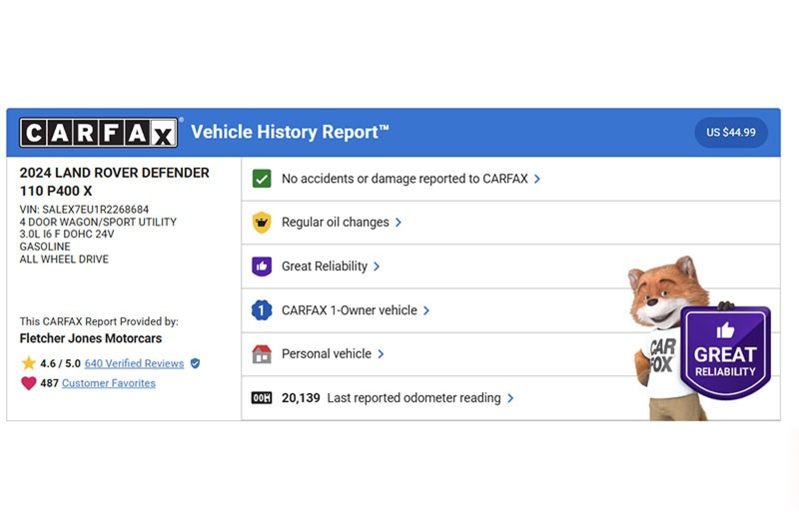Open the Personal vehicle row
The width and height of the screenshot is (799, 532).
[x=326, y=354]
